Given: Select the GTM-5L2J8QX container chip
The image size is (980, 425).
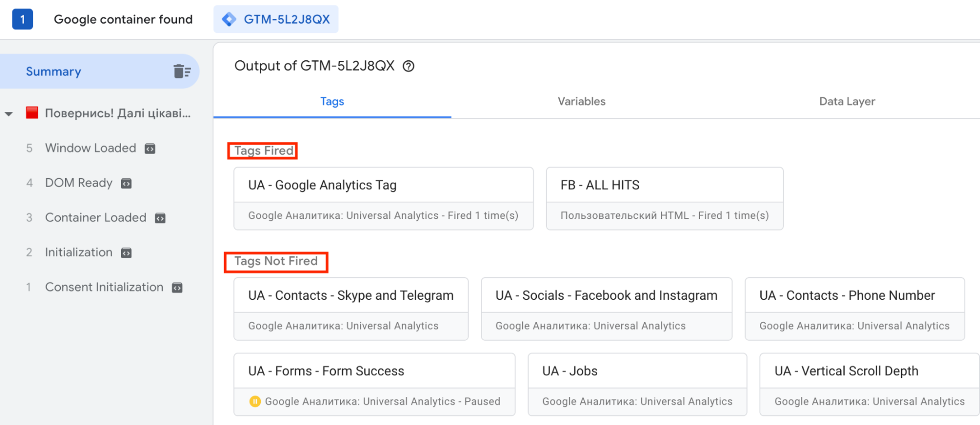Looking at the screenshot, I should (x=276, y=20).
